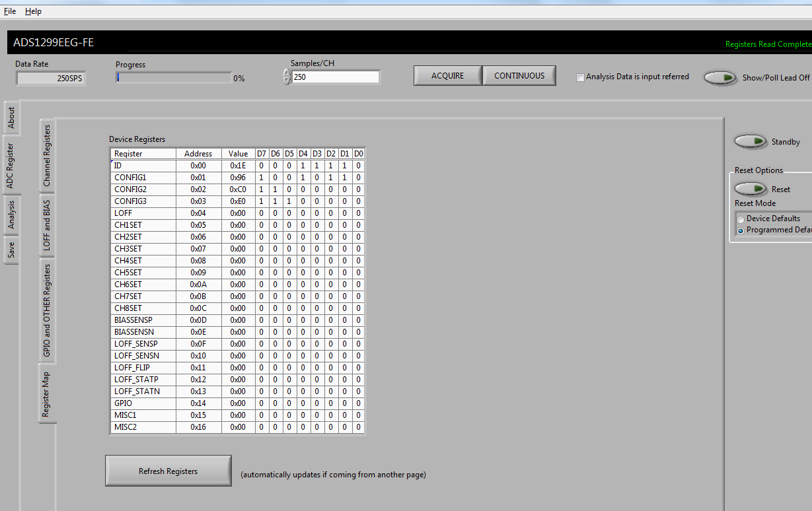The height and width of the screenshot is (511, 812).
Task: Select Programmed Defaults reset mode
Action: tap(741, 230)
